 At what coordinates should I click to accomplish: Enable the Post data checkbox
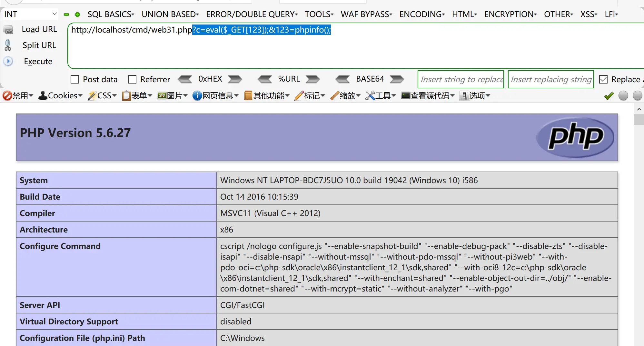(75, 79)
